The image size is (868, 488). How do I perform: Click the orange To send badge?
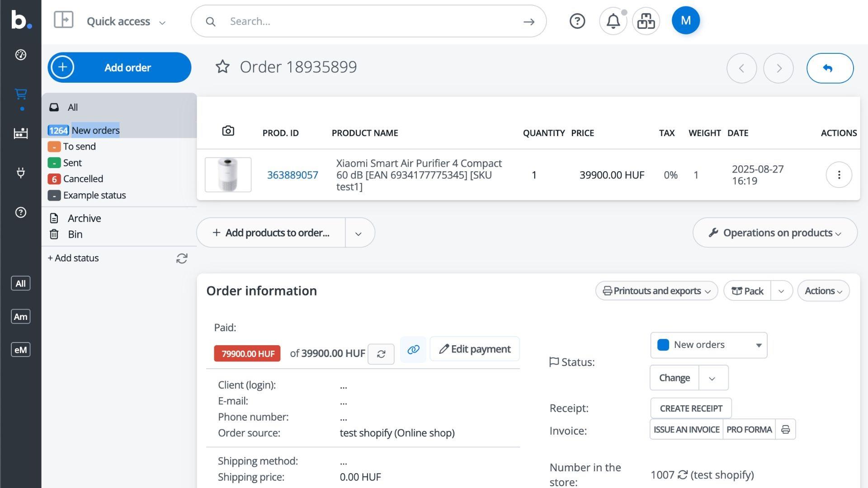click(54, 147)
